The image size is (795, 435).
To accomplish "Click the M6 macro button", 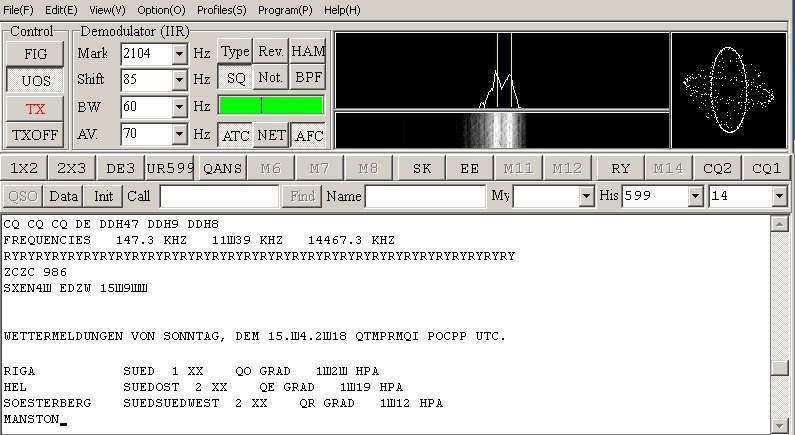I will pyautogui.click(x=271, y=168).
